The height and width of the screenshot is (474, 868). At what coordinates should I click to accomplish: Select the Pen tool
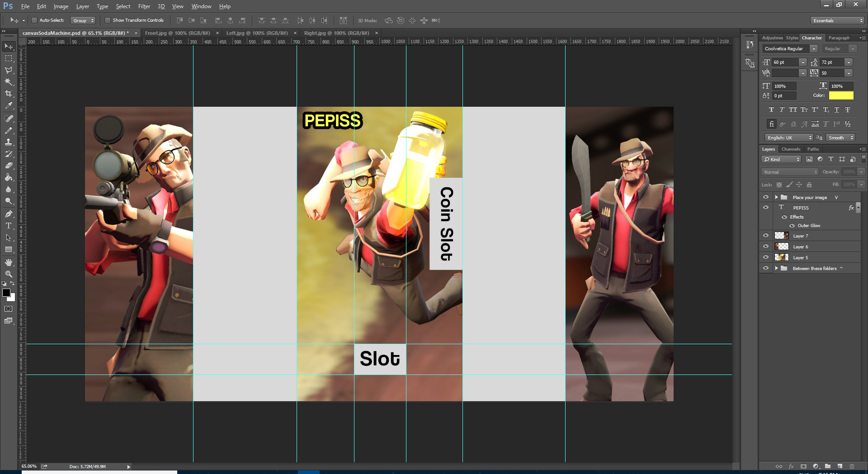pos(9,214)
